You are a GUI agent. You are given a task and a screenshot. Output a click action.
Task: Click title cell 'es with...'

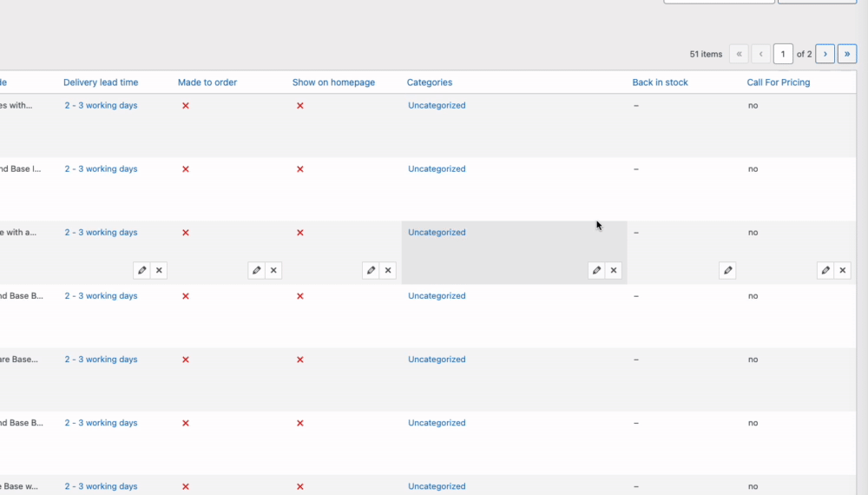pyautogui.click(x=16, y=105)
